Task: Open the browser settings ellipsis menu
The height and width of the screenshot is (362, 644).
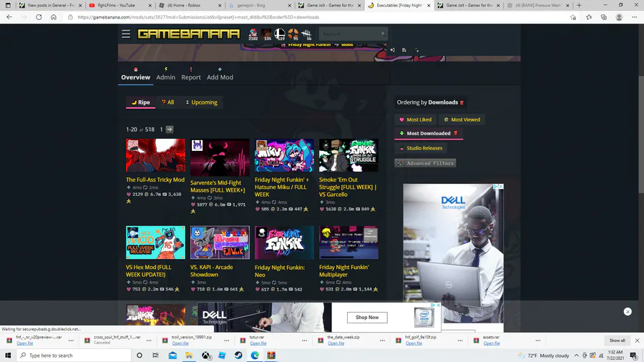Action: point(635,17)
